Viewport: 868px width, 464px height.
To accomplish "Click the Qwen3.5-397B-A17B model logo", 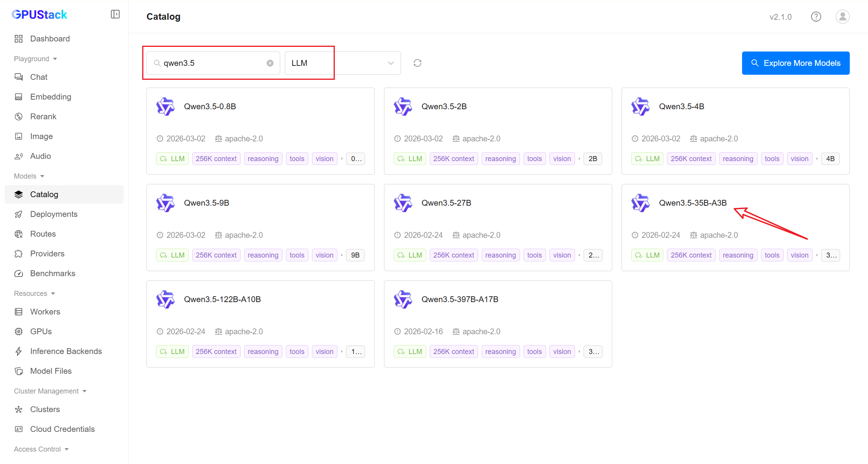I will pyautogui.click(x=403, y=299).
